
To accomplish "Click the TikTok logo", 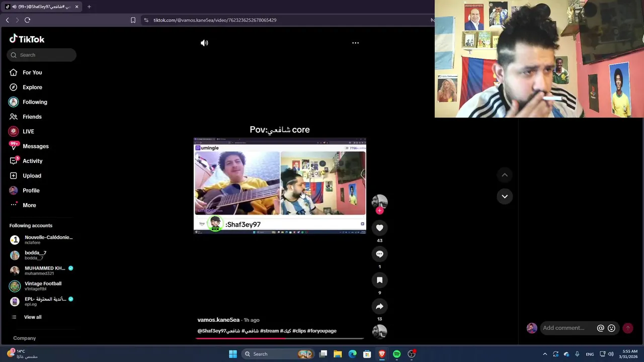I will click(x=27, y=39).
